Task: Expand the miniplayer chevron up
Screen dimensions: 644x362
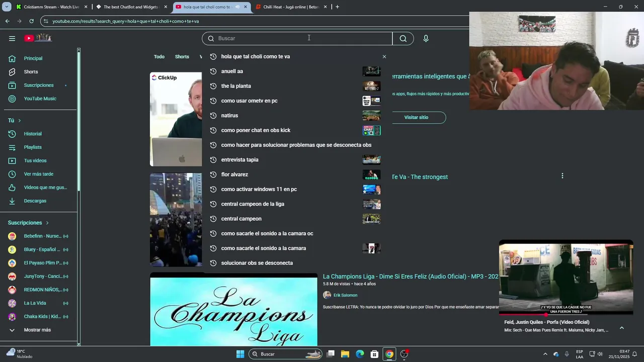Action: [621, 328]
